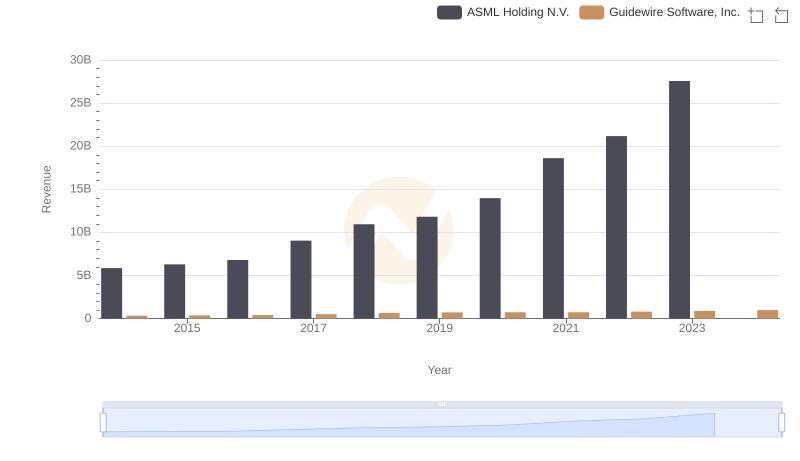The width and height of the screenshot is (800, 461).
Task: Click the Guidewire bar for 2024
Action: 767,314
